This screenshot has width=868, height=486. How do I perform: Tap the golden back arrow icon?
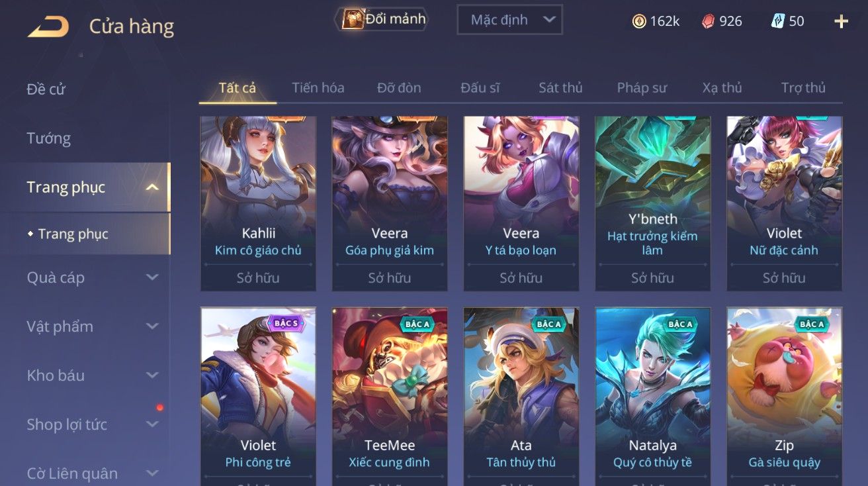click(x=48, y=26)
